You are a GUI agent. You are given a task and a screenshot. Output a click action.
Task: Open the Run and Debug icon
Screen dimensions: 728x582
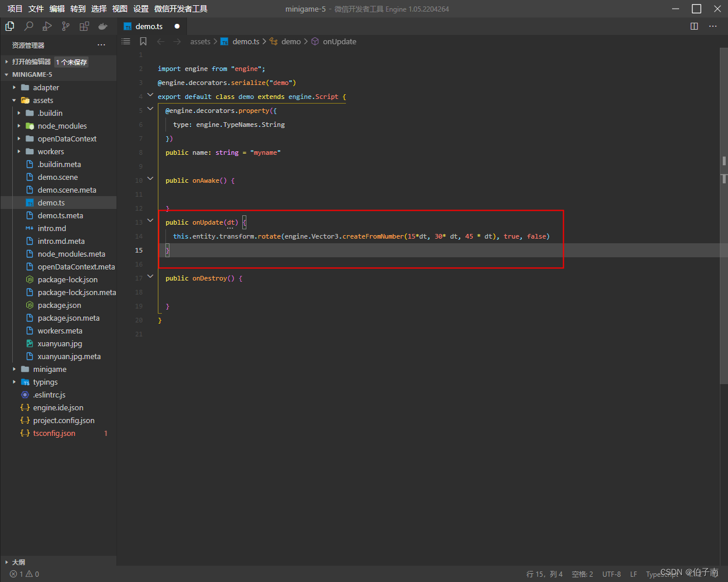(47, 26)
